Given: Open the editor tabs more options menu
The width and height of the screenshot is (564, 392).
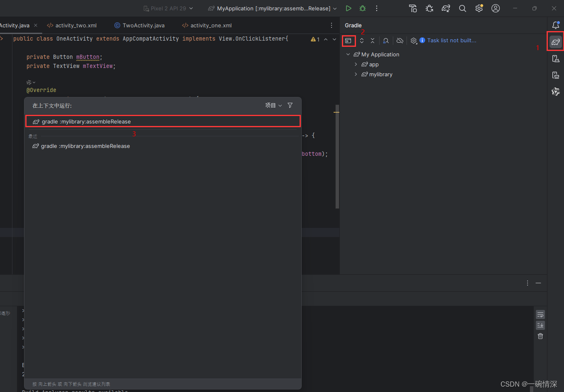Looking at the screenshot, I should (332, 25).
